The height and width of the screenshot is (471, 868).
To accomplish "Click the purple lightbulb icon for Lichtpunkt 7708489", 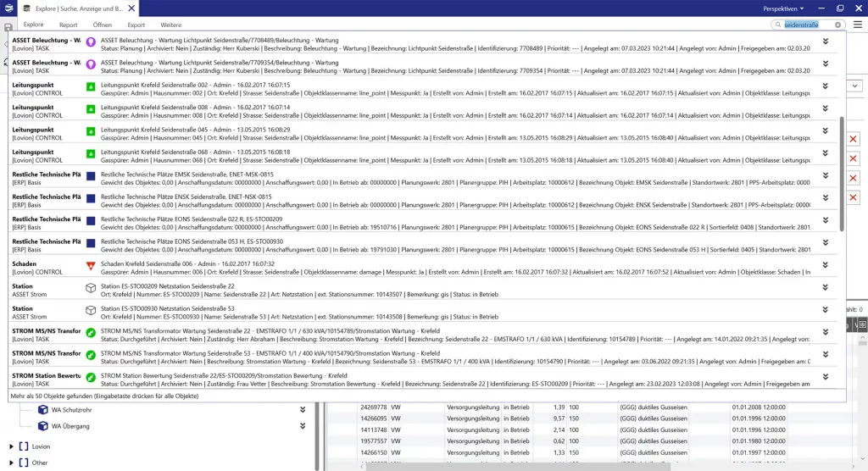I will point(91,42).
